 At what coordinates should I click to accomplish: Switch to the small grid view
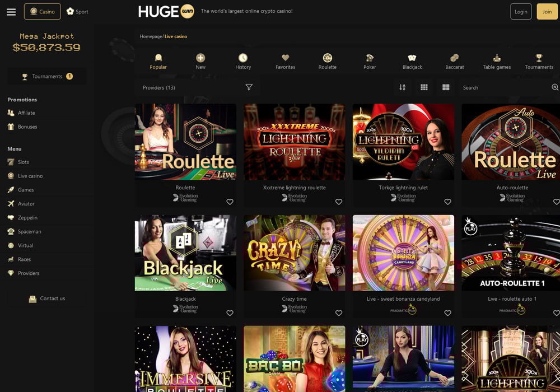tap(424, 87)
